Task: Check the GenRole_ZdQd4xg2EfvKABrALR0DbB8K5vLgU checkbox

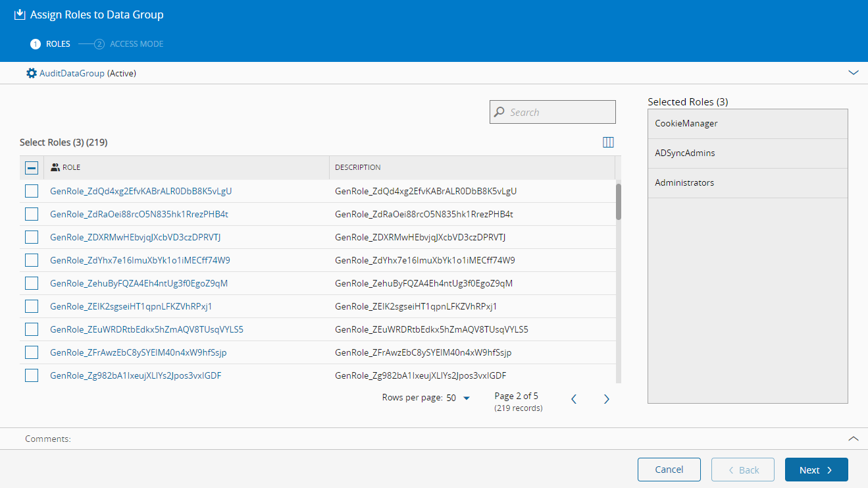Action: tap(32, 191)
